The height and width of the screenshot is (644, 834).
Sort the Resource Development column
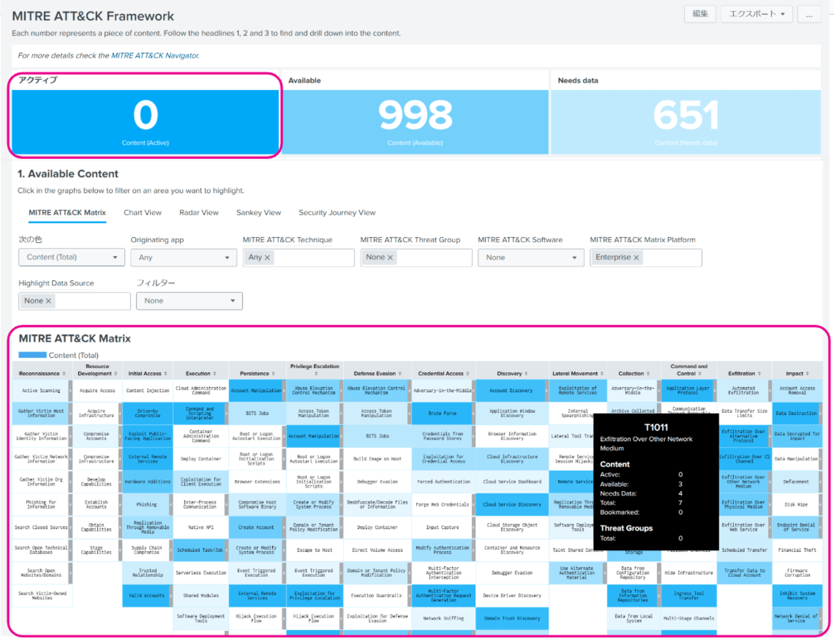[116, 374]
